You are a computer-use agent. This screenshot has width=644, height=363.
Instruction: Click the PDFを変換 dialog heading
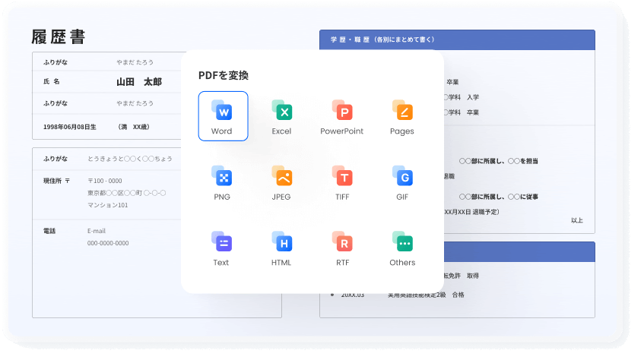(224, 75)
